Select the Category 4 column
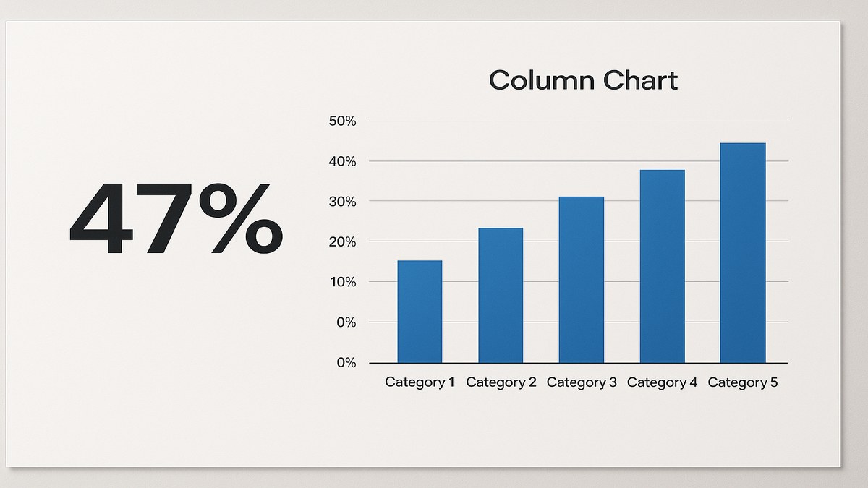The width and height of the screenshot is (868, 488). click(662, 266)
